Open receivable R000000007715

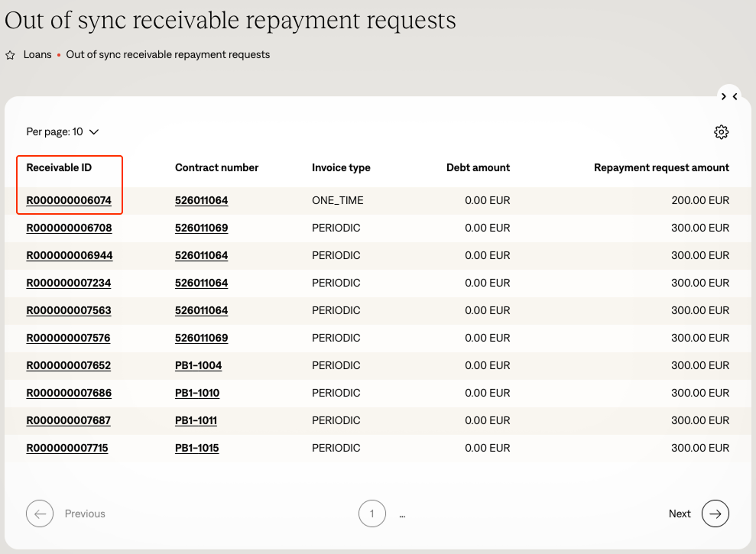67,449
